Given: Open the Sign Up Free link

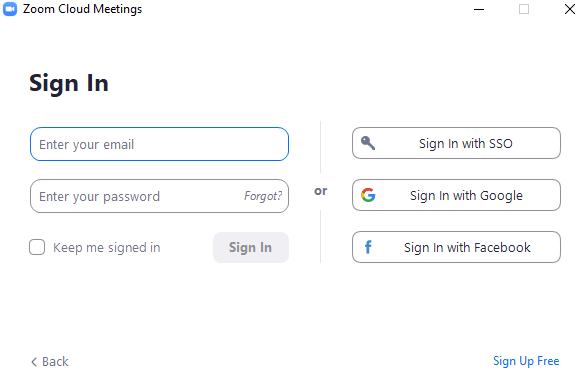Looking at the screenshot, I should pyautogui.click(x=526, y=361).
